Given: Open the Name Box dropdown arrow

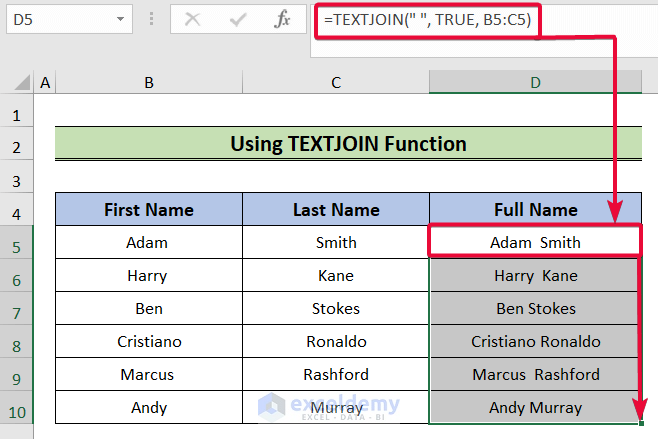Looking at the screenshot, I should [x=120, y=19].
